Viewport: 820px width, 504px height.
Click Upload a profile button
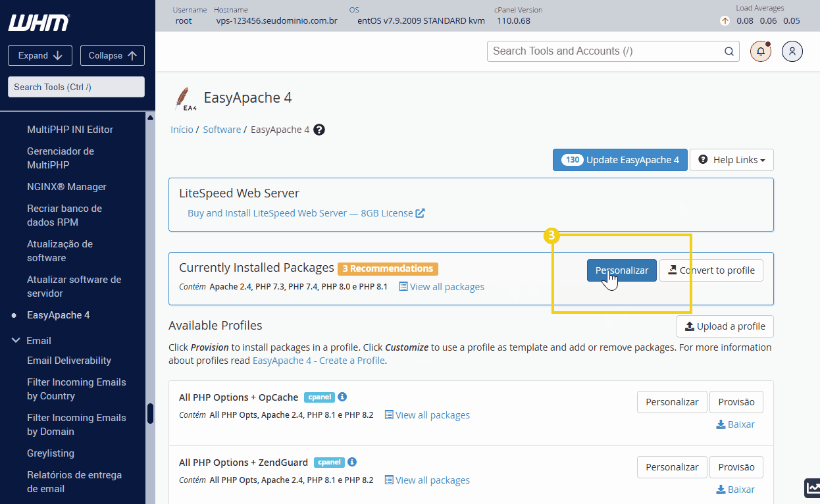pyautogui.click(x=725, y=326)
